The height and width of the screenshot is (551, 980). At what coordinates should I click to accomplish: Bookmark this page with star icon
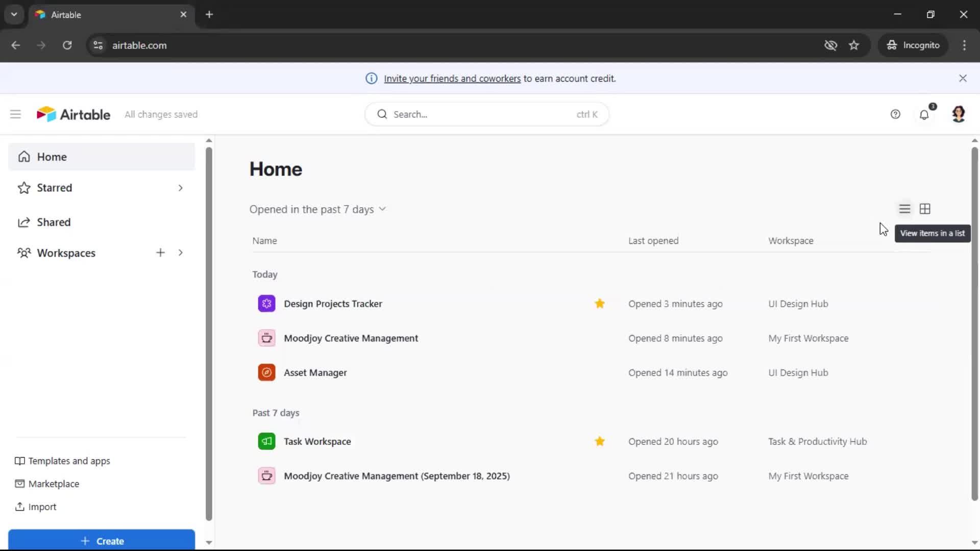tap(854, 45)
